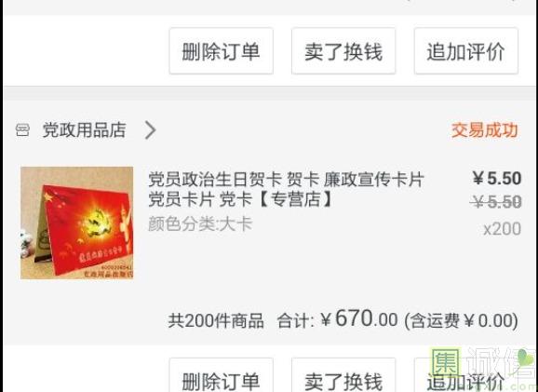Click the bottom 删除订单 button
This screenshot has width=538, height=392.
tap(221, 375)
